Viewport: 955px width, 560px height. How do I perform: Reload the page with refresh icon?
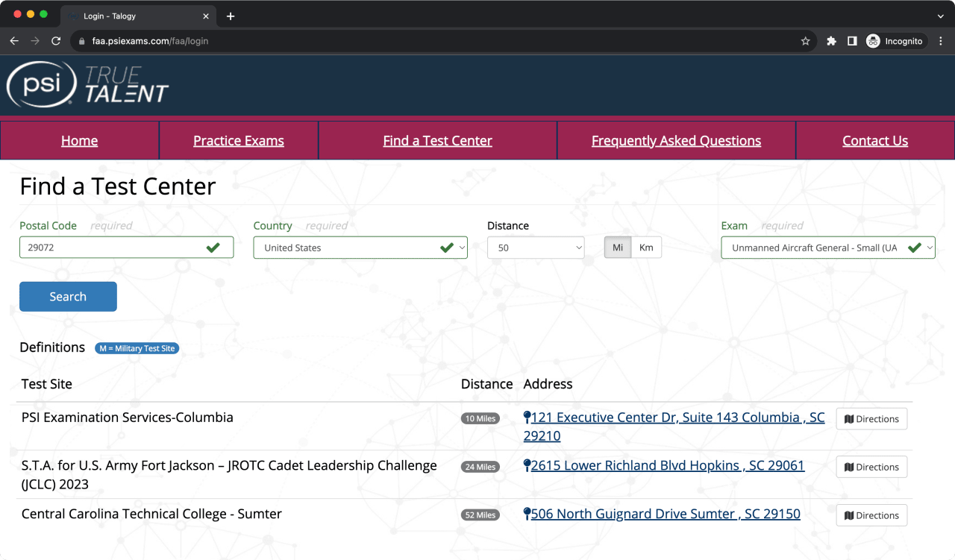(56, 41)
